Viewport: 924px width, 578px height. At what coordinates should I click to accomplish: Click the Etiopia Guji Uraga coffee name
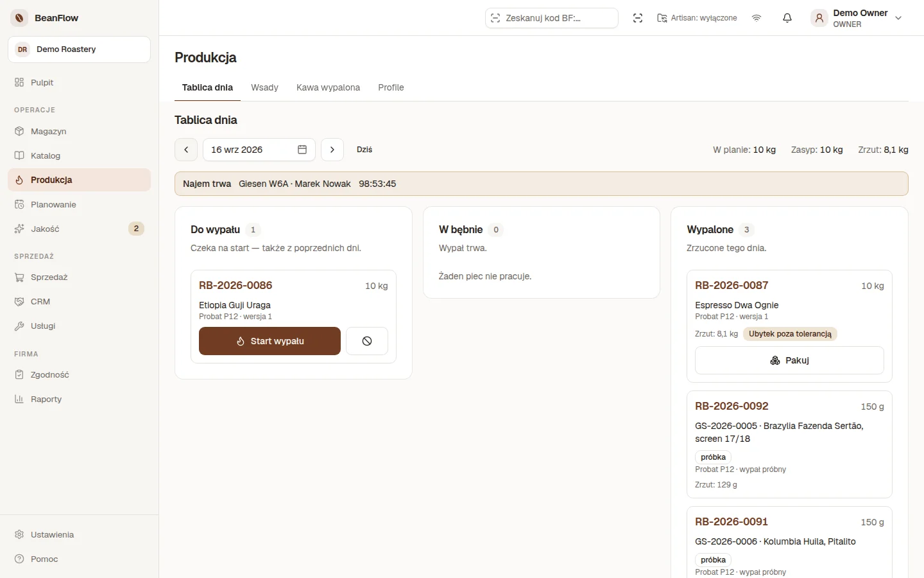[x=235, y=305]
